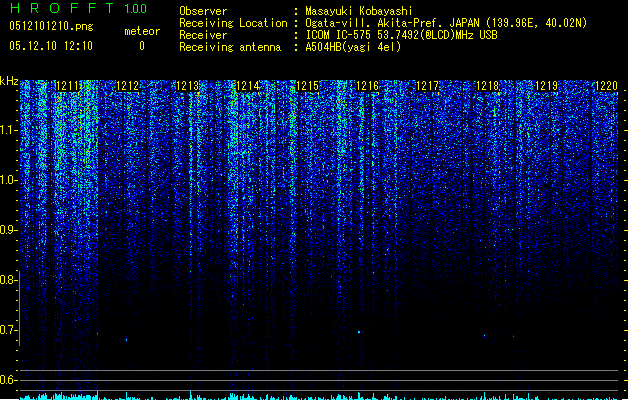This screenshot has width=629, height=400.
Task: Click the 1212 time marker
Action: tap(128, 86)
